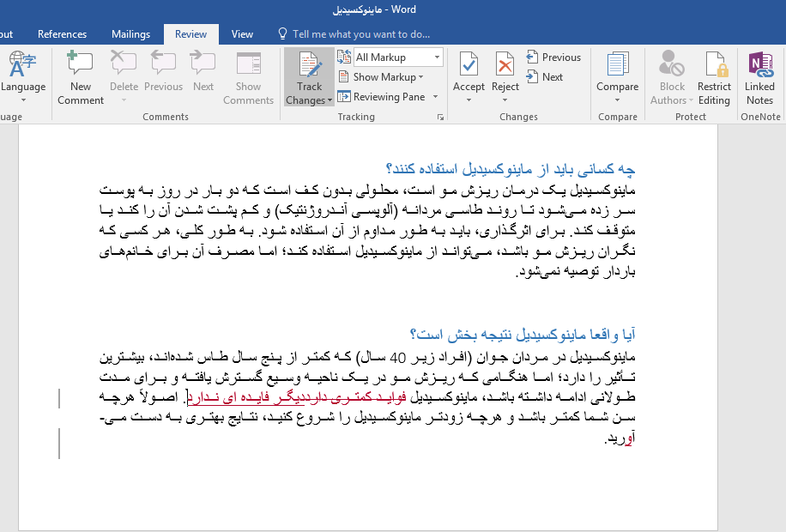The image size is (786, 532).
Task: Toggle the Reviewing Pane
Action: [382, 97]
